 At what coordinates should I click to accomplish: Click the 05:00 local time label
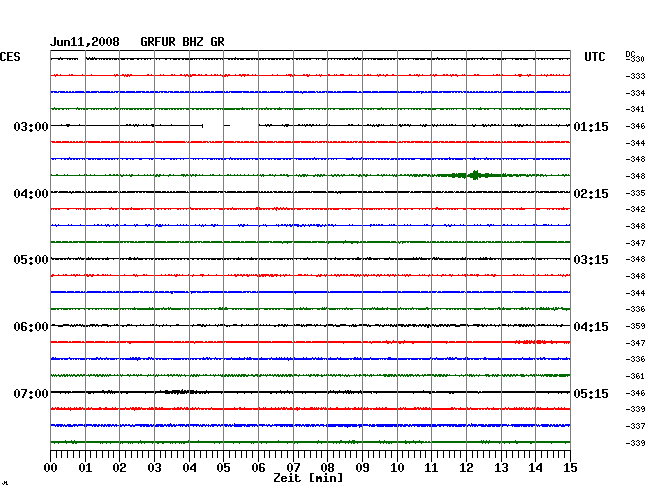tap(31, 260)
